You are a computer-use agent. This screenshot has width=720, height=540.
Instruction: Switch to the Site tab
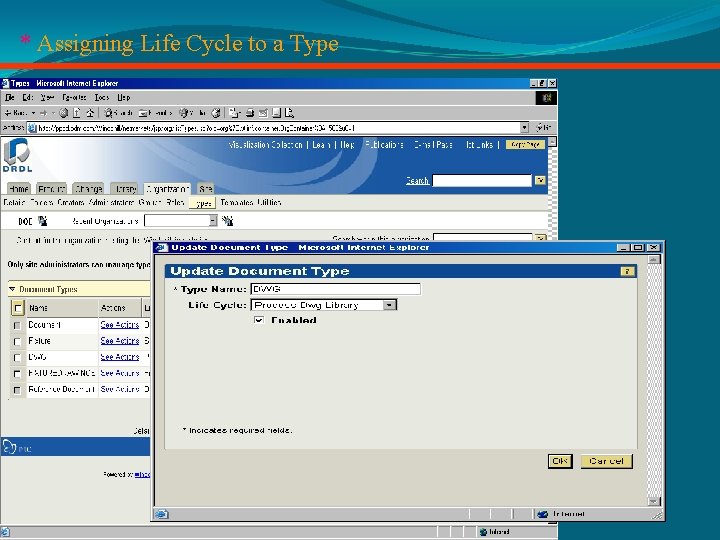point(206,189)
